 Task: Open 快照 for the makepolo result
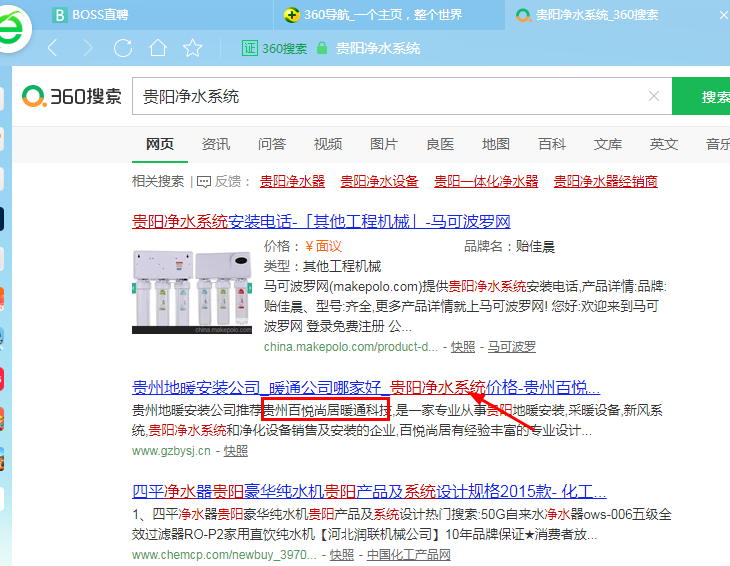[x=463, y=347]
